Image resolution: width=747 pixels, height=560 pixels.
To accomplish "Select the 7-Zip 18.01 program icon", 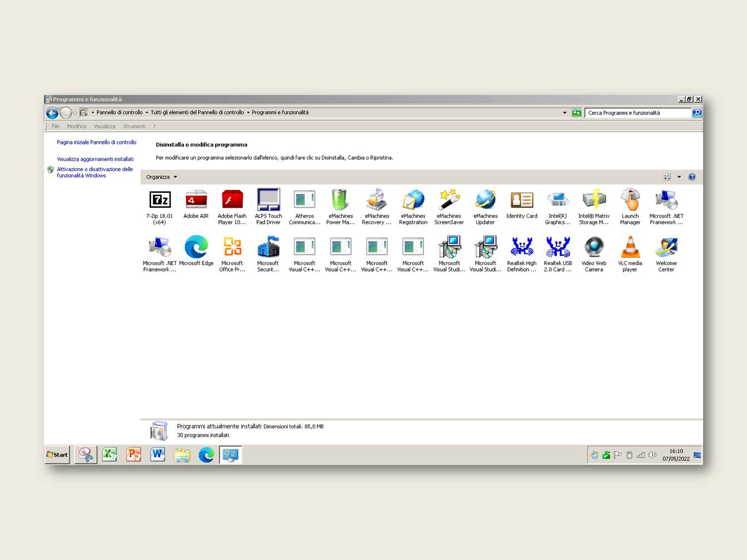I will [x=160, y=201].
